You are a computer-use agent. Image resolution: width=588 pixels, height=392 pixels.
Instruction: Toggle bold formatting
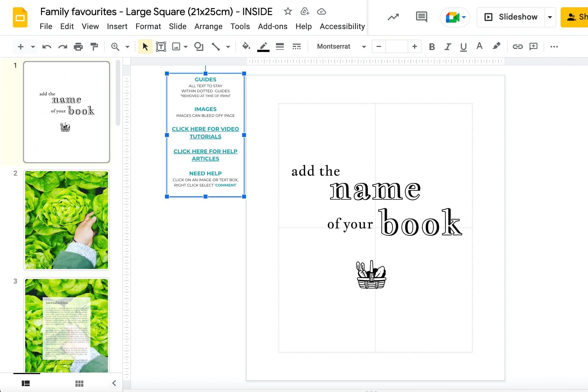point(432,46)
